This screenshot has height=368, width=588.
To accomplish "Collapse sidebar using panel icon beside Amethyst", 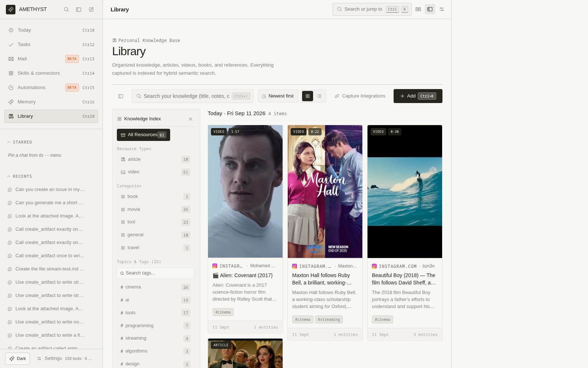I will click(x=79, y=9).
